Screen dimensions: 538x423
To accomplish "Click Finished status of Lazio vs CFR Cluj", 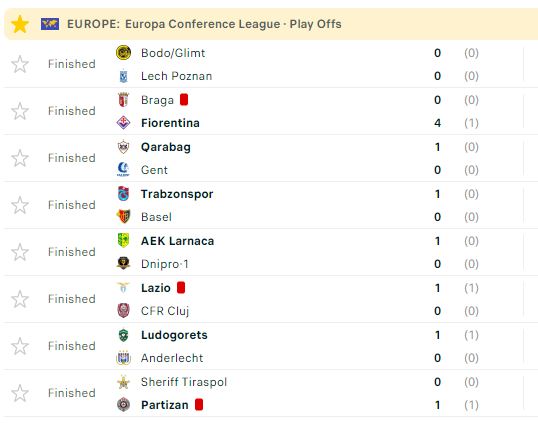I will [72, 299].
